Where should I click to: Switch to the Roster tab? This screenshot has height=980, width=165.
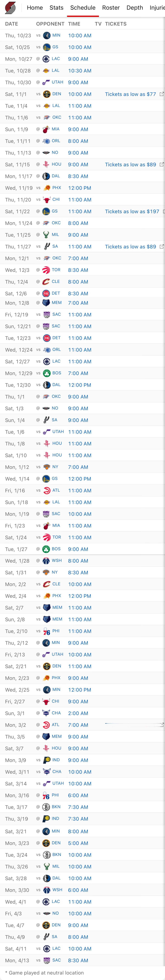click(x=111, y=8)
